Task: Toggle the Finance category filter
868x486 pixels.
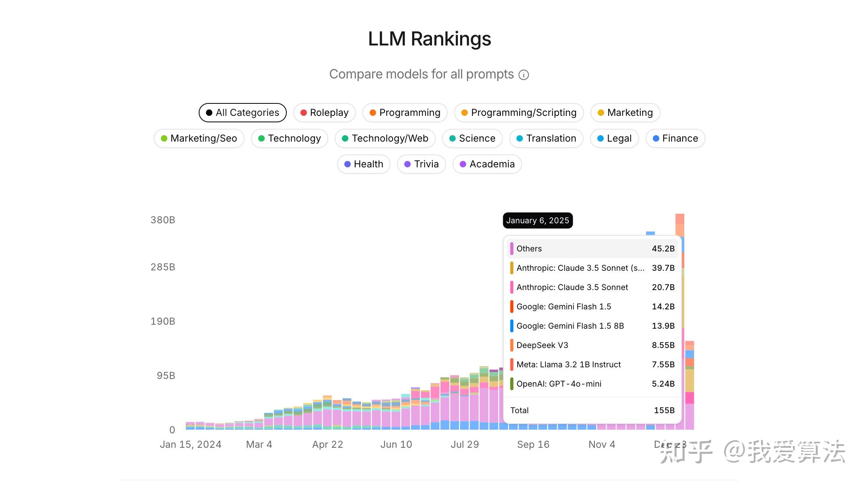Action: (x=675, y=138)
